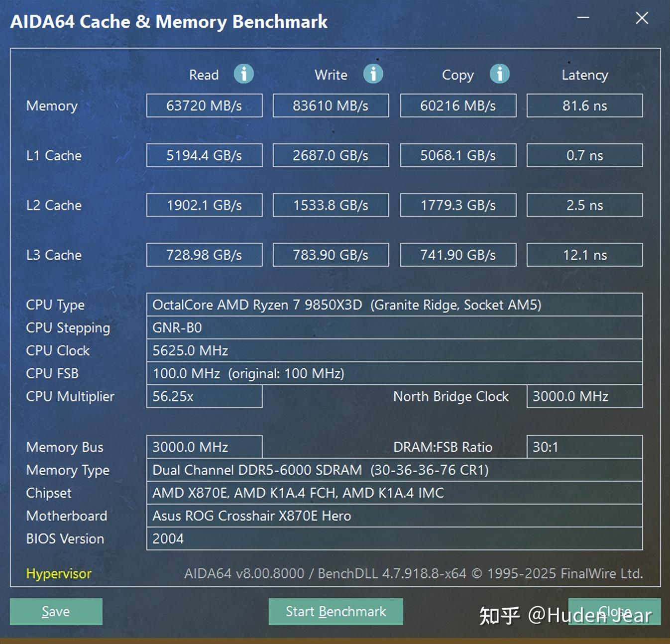Select L1 Cache read value 5194.4 GB/s
The image size is (670, 644).
tap(205, 155)
